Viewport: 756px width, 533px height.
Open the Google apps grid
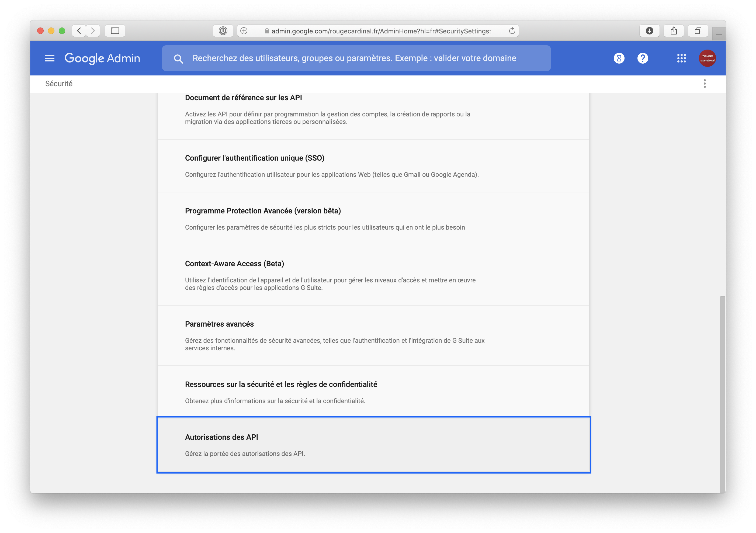click(681, 58)
